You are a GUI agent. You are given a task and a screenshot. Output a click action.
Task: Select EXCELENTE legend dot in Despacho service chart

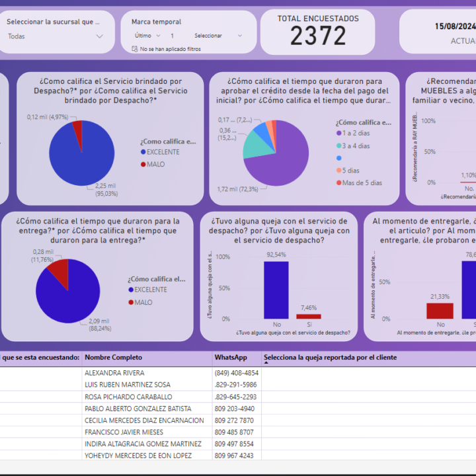click(143, 151)
